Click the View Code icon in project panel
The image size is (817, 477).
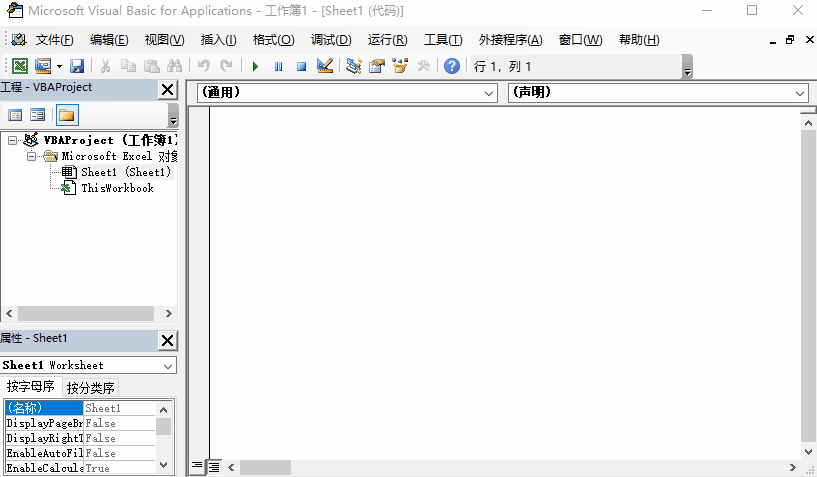coord(15,115)
